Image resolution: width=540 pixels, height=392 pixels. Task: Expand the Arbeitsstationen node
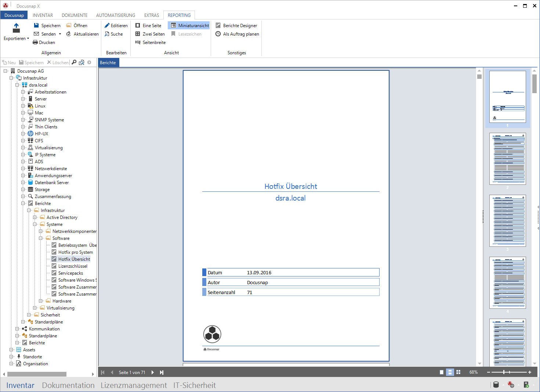pos(23,92)
